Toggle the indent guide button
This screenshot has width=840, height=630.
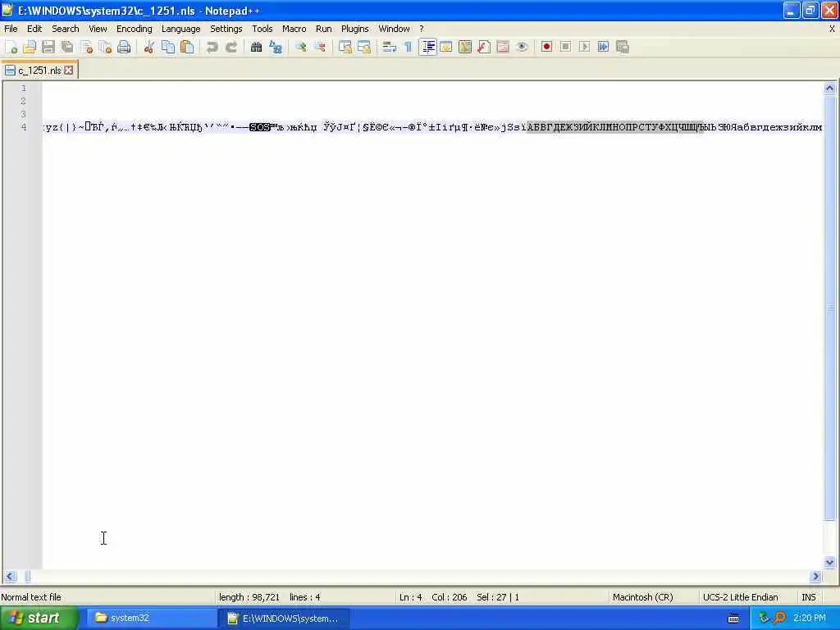coord(427,47)
